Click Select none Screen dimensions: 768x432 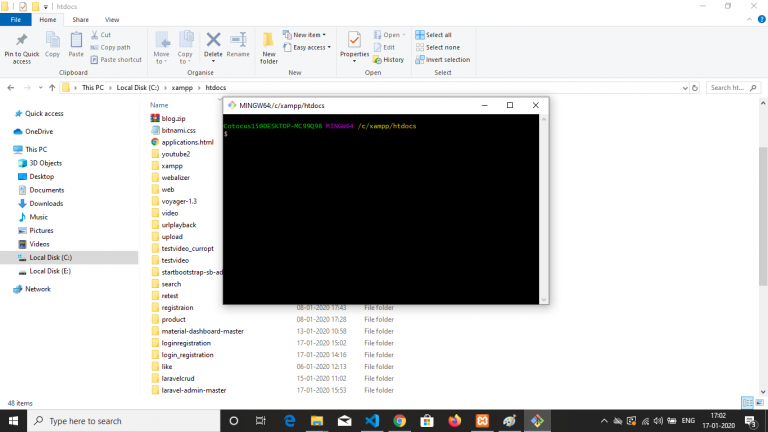(437, 48)
